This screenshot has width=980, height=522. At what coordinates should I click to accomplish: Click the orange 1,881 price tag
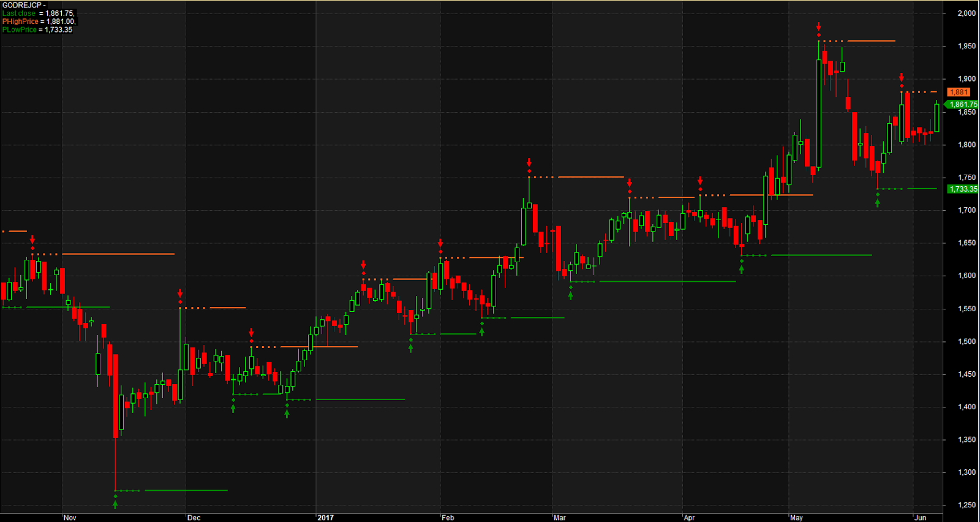coord(959,93)
